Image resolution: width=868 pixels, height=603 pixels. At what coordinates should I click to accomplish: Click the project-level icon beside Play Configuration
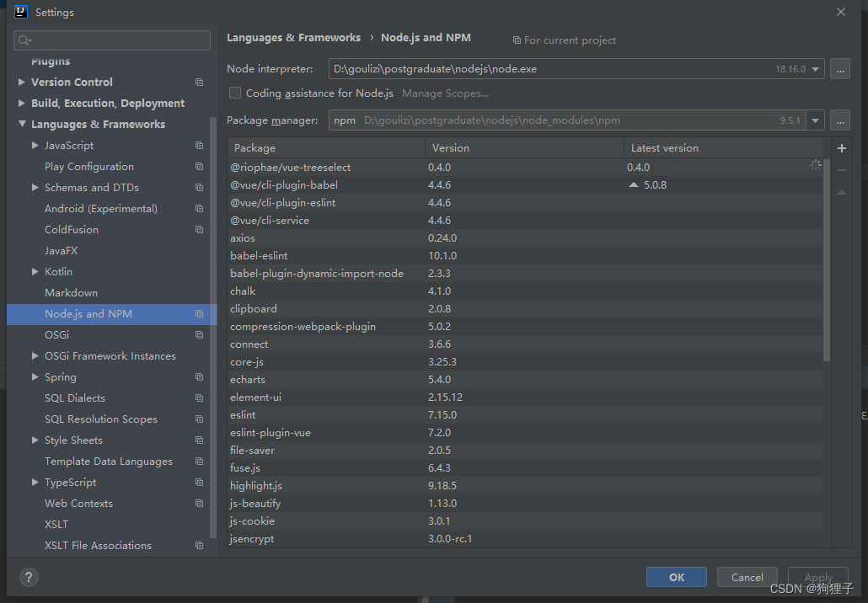click(x=199, y=167)
